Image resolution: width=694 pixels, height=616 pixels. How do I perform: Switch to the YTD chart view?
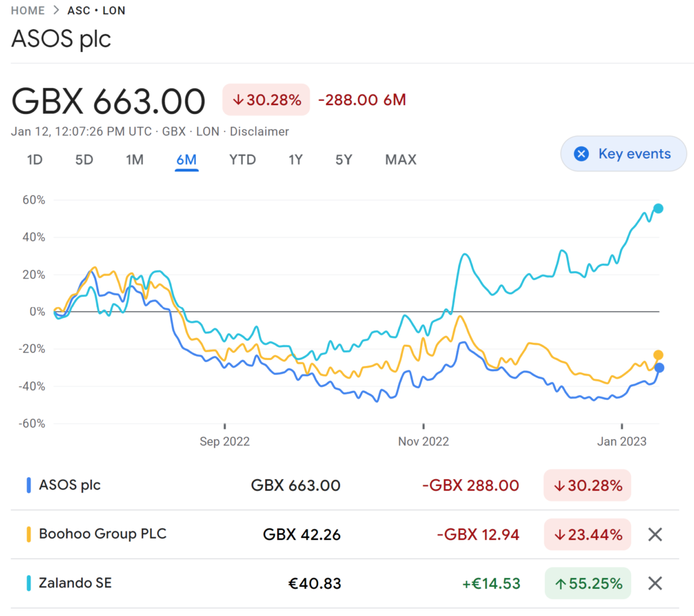(x=242, y=160)
